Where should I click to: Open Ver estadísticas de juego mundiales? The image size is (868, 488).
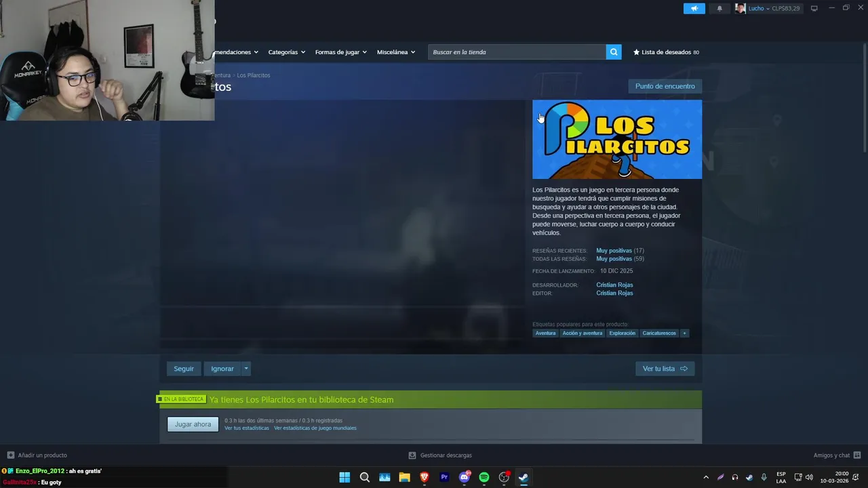(x=315, y=428)
